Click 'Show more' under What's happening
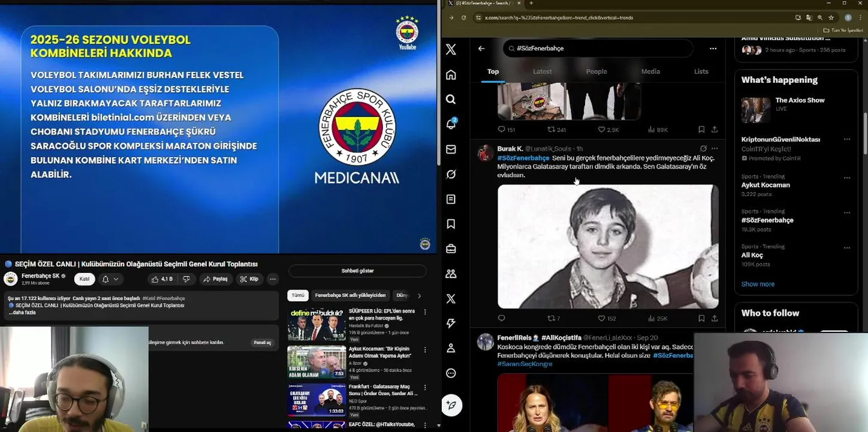Image resolution: width=868 pixels, height=432 pixels. (758, 284)
